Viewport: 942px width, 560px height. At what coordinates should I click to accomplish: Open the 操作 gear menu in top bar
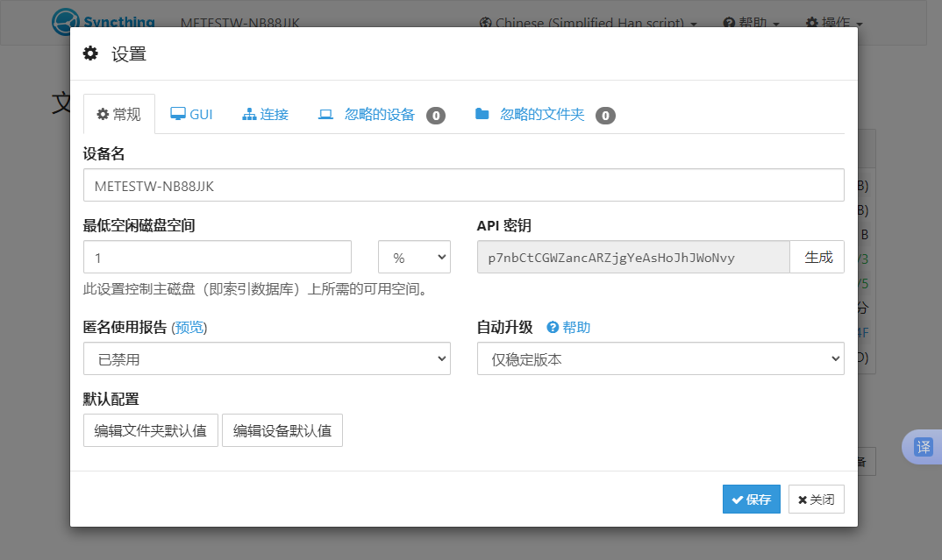coord(832,23)
